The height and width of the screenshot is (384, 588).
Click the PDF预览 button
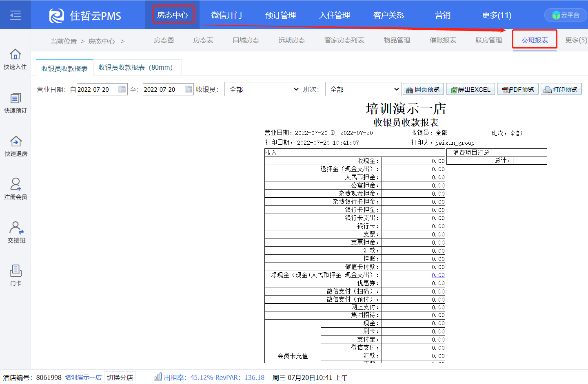coord(518,89)
